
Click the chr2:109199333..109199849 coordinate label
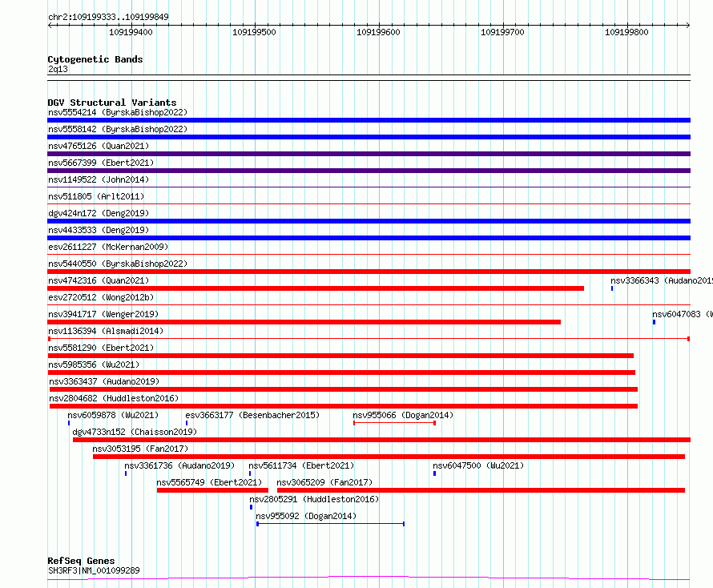[108, 17]
